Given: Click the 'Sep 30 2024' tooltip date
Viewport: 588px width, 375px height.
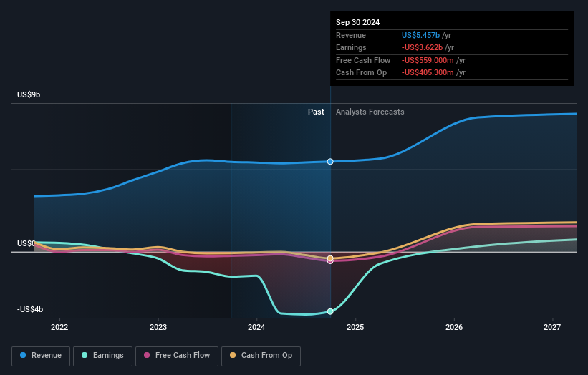Looking at the screenshot, I should 357,22.
